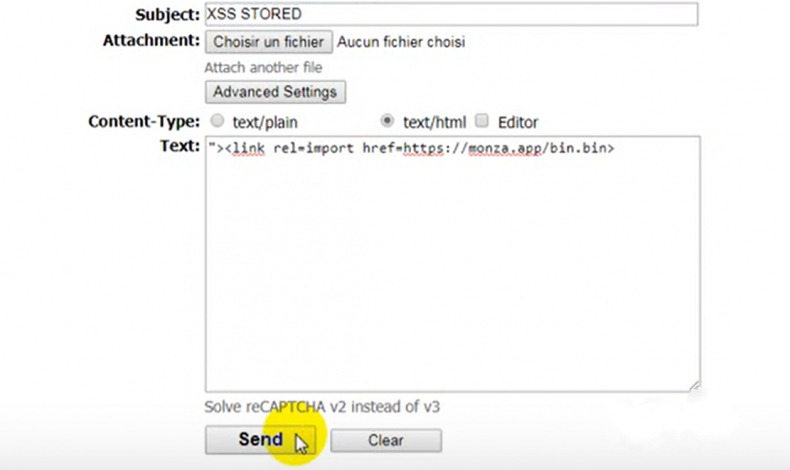Send the message
The height and width of the screenshot is (470, 790).
260,440
